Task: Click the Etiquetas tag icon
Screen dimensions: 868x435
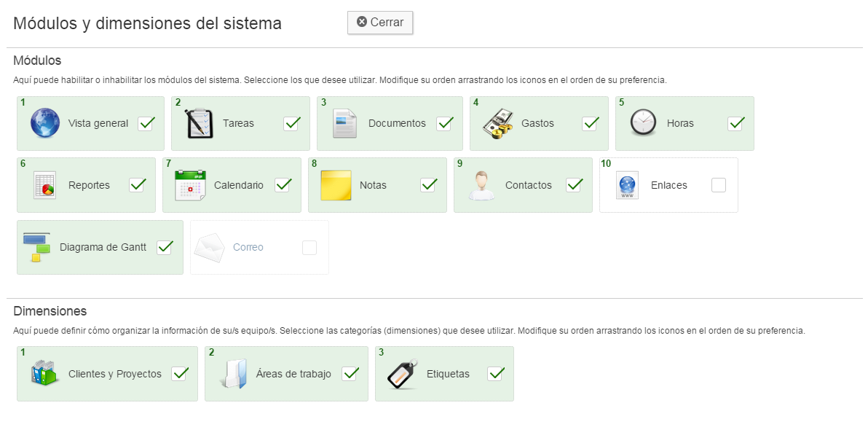Action: (403, 374)
